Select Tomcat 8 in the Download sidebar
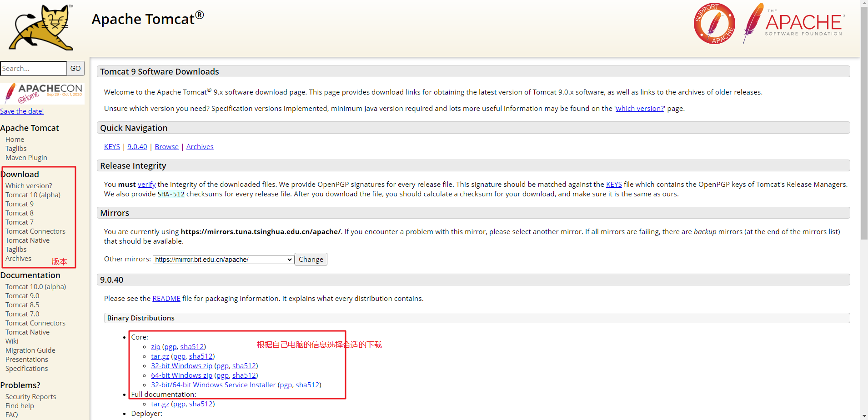The height and width of the screenshot is (420, 868). click(20, 213)
